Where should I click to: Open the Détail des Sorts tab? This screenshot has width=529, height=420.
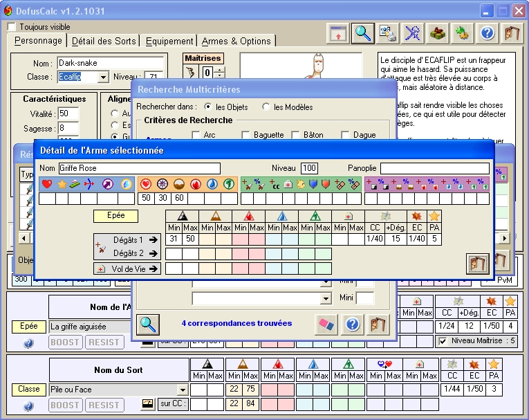pos(104,42)
